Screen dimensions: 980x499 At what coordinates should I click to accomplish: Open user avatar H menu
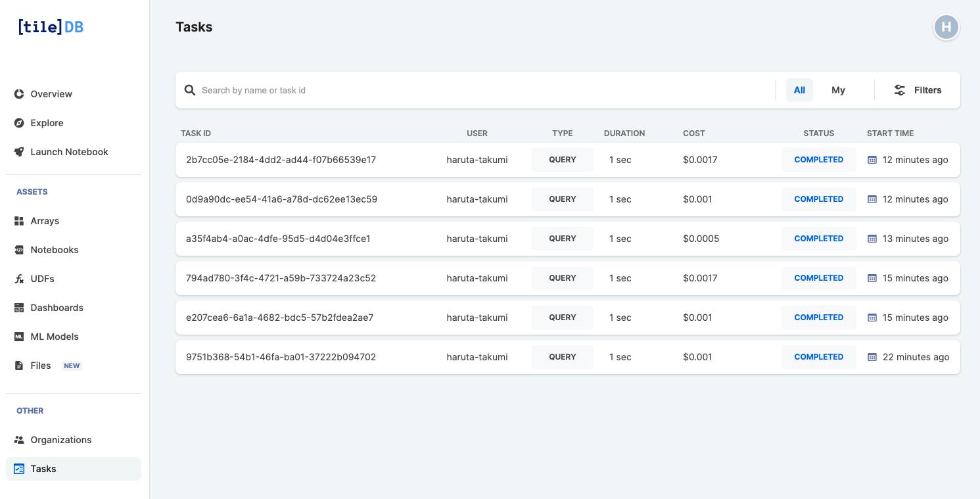[946, 27]
